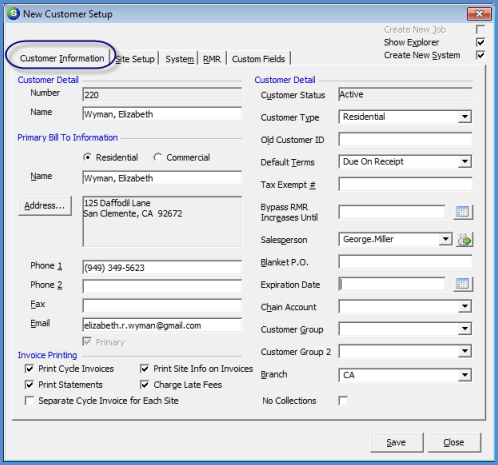Open the Expiration Date calendar picker
The image size is (498, 465).
463,284
